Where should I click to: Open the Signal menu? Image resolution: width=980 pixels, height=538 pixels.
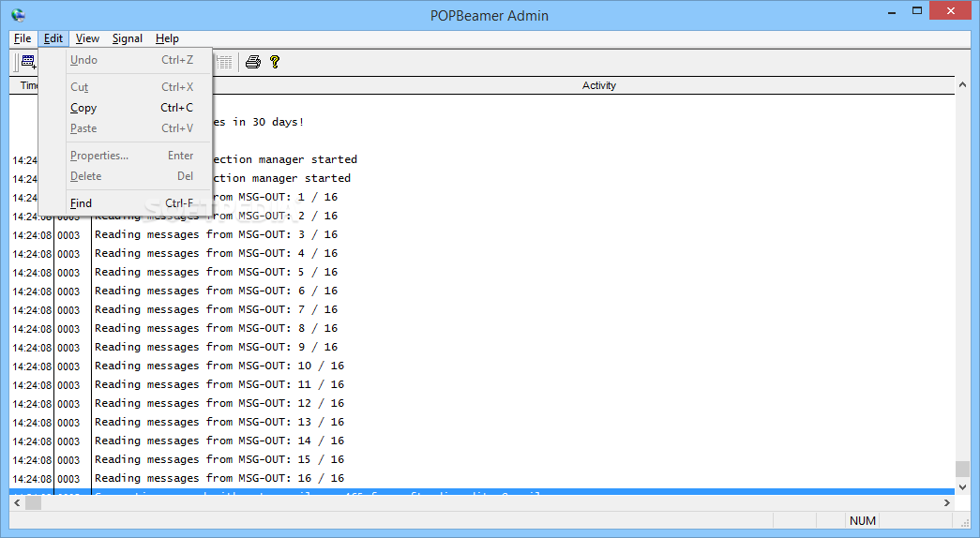(x=128, y=38)
